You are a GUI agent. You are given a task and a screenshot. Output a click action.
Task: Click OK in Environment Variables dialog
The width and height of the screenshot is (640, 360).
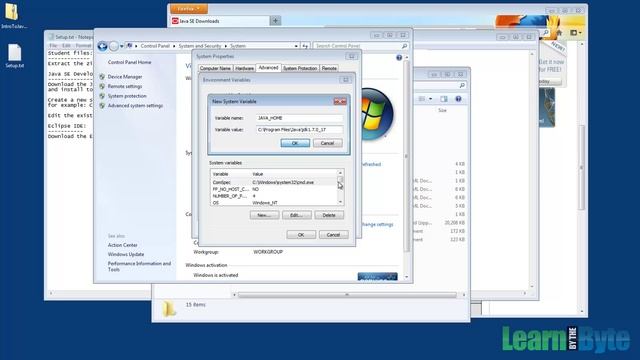(301, 235)
